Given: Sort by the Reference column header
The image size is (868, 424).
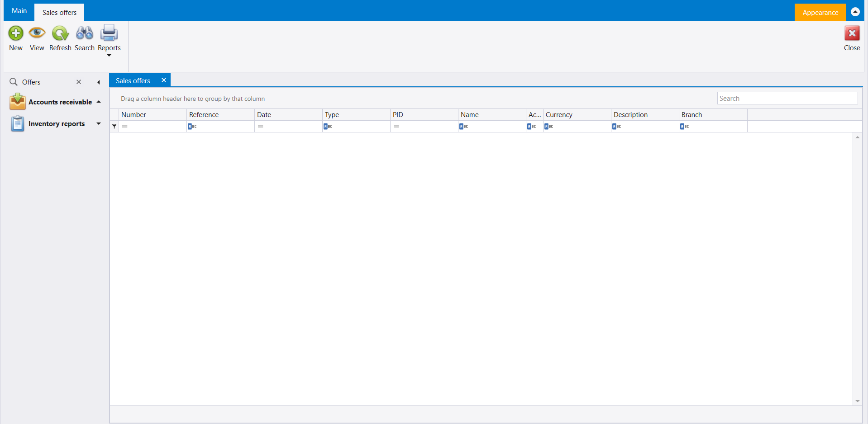Looking at the screenshot, I should pyautogui.click(x=221, y=115).
